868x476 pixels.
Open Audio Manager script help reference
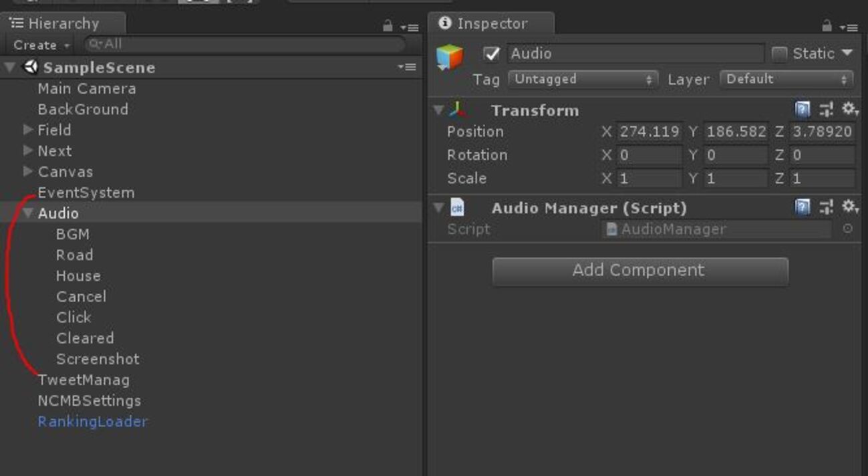pyautogui.click(x=803, y=207)
